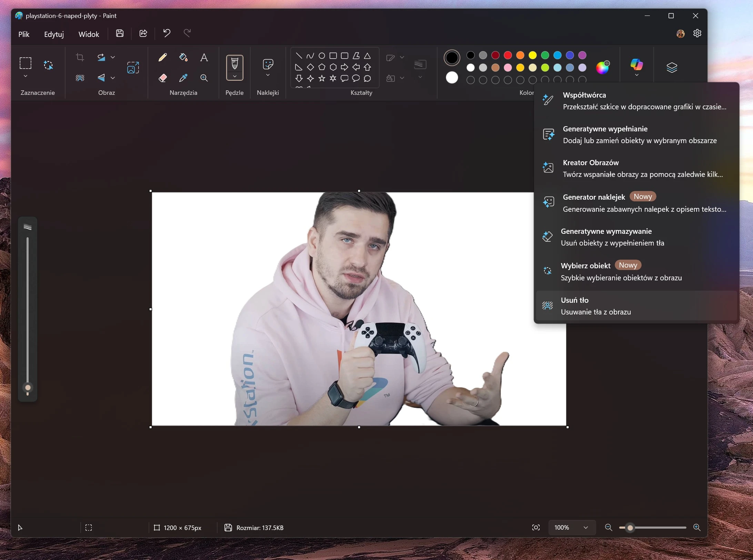Click the Brush tool icon
Viewport: 753px width, 560px height.
point(234,63)
